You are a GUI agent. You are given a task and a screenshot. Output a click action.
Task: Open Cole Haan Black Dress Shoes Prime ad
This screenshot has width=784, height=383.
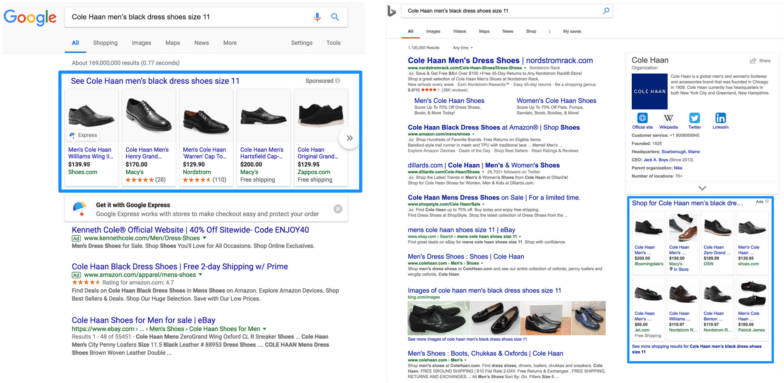(180, 266)
